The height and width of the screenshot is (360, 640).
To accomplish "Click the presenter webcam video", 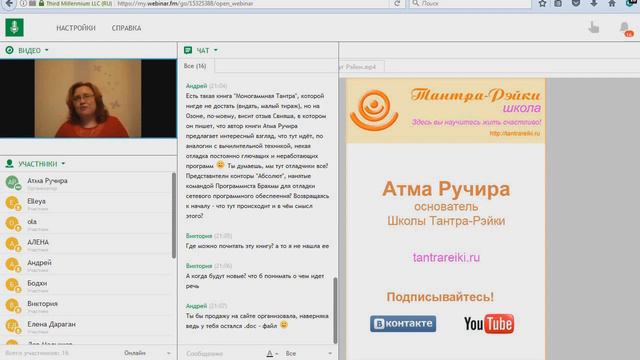I will click(x=88, y=98).
